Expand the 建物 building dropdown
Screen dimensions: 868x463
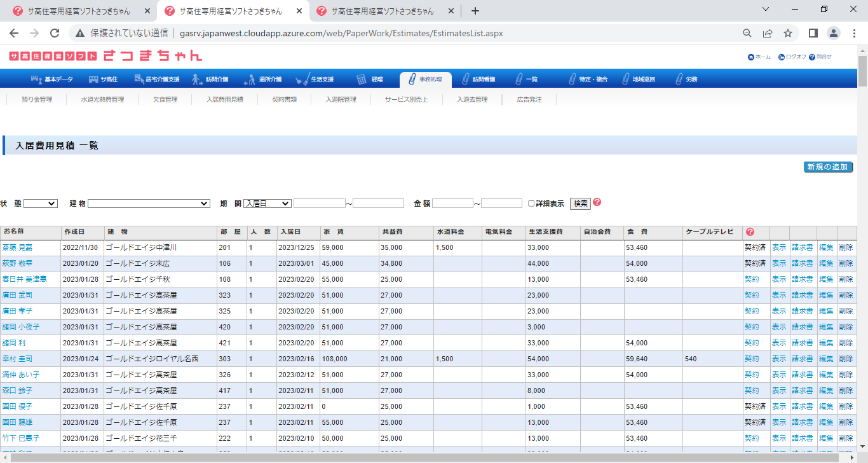pos(149,204)
